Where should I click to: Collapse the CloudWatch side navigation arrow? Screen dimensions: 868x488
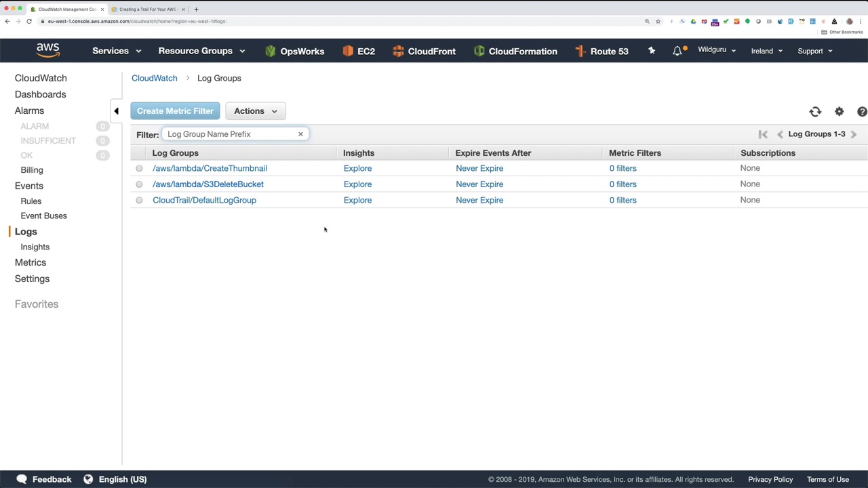116,111
